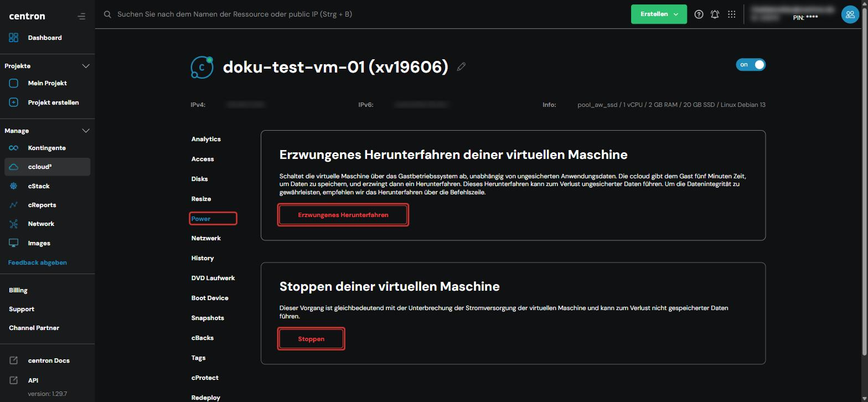The width and height of the screenshot is (868, 402).
Task: Click the cStack icon
Action: 14,186
